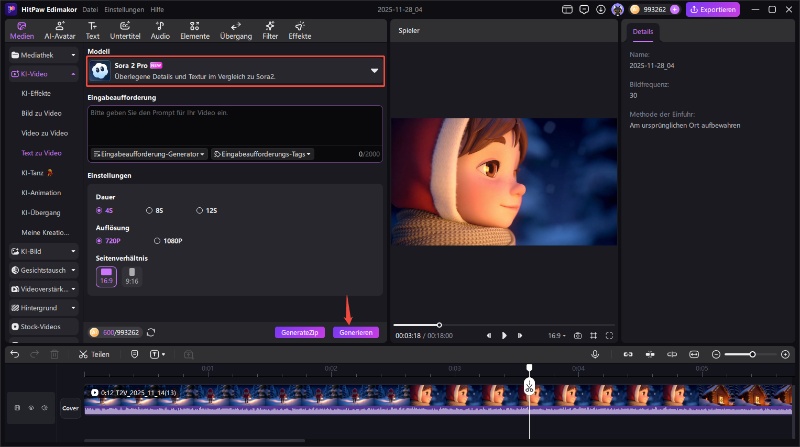Screen dimensions: 800x447
Task: Open the AI-Avatar tool
Action: click(x=59, y=29)
